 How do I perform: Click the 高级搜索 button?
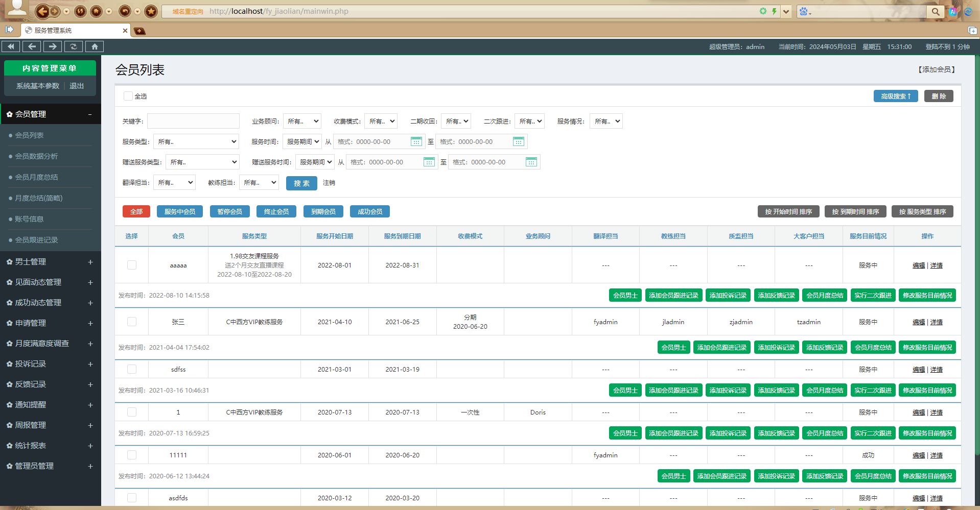tap(896, 96)
